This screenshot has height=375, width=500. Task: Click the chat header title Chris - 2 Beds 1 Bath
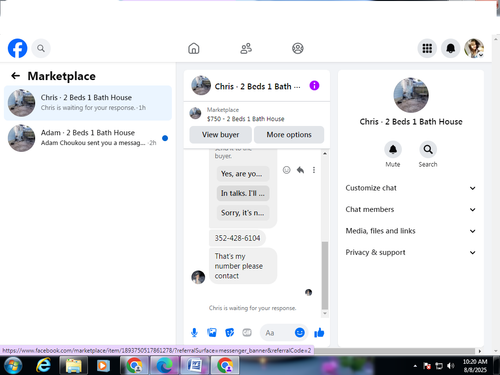click(x=257, y=86)
